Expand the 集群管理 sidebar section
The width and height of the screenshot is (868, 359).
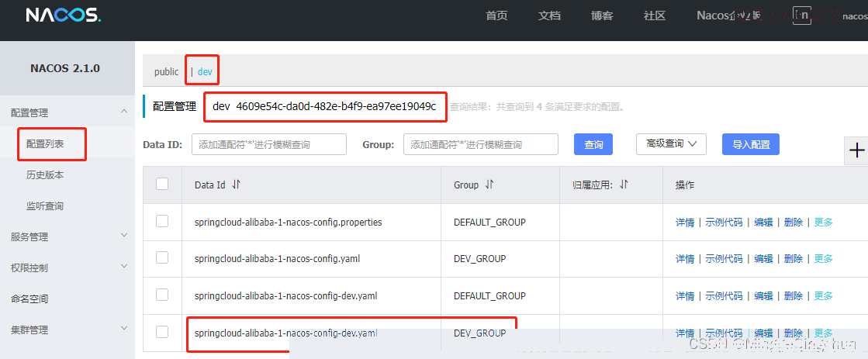click(124, 329)
